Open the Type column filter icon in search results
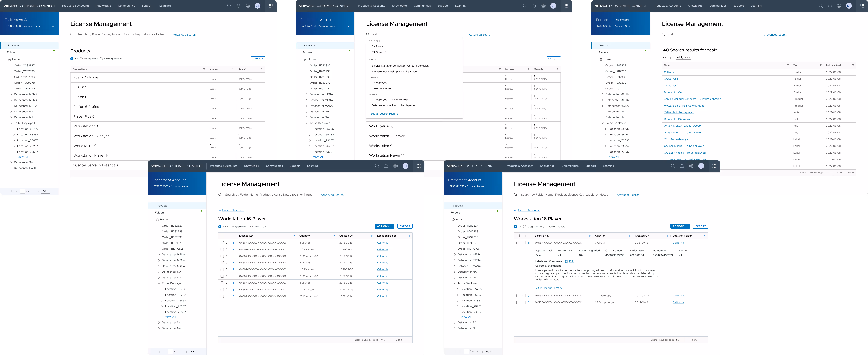The height and width of the screenshot is (355, 868). [820, 65]
